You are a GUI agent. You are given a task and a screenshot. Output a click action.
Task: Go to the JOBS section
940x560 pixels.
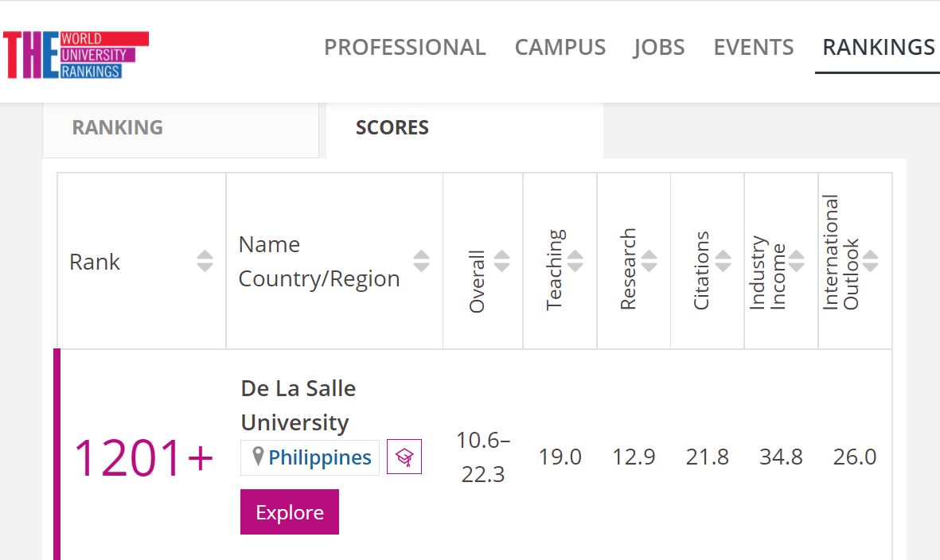coord(659,47)
